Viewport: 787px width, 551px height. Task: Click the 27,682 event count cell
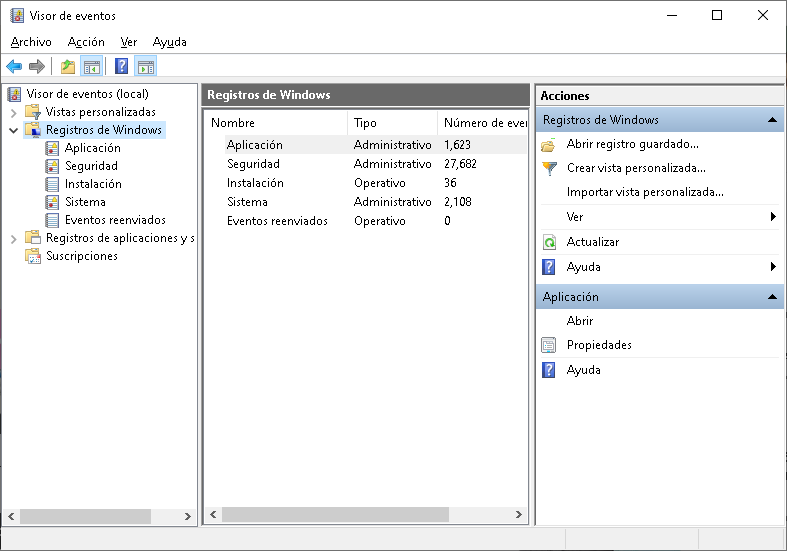(460, 164)
